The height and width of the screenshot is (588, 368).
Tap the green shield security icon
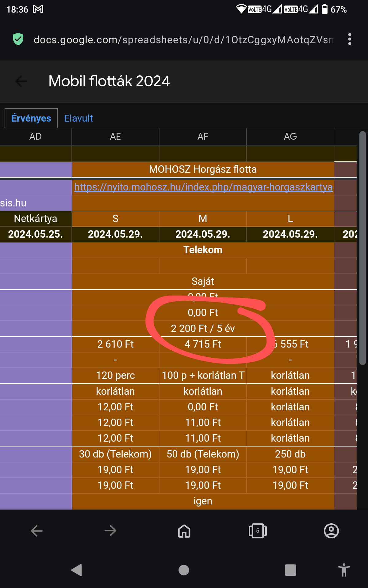tap(18, 39)
